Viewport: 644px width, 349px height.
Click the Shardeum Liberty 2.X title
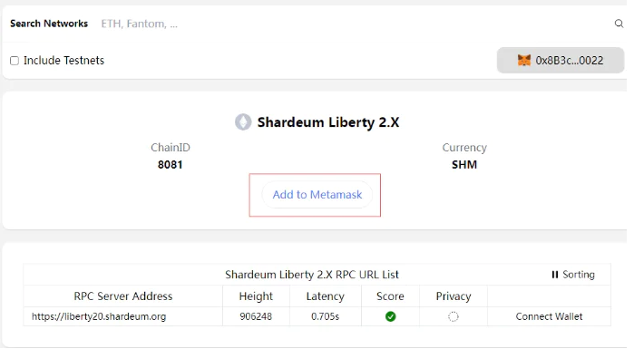pos(328,122)
